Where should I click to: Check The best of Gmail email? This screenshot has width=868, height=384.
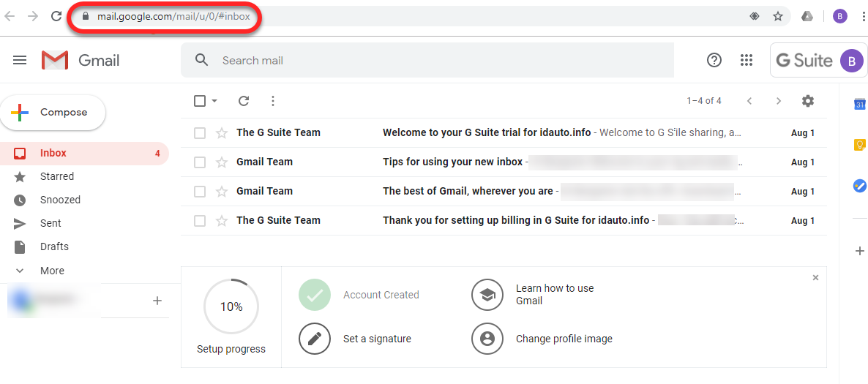tap(200, 192)
